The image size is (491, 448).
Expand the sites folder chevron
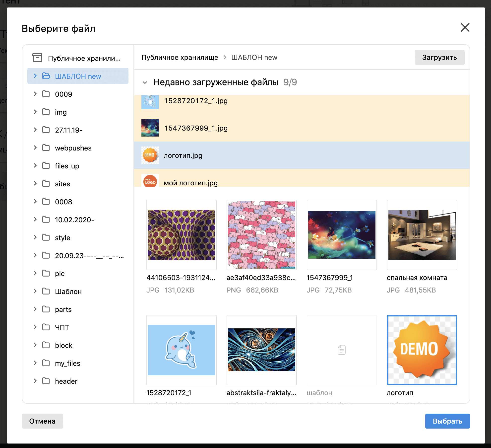(x=35, y=184)
